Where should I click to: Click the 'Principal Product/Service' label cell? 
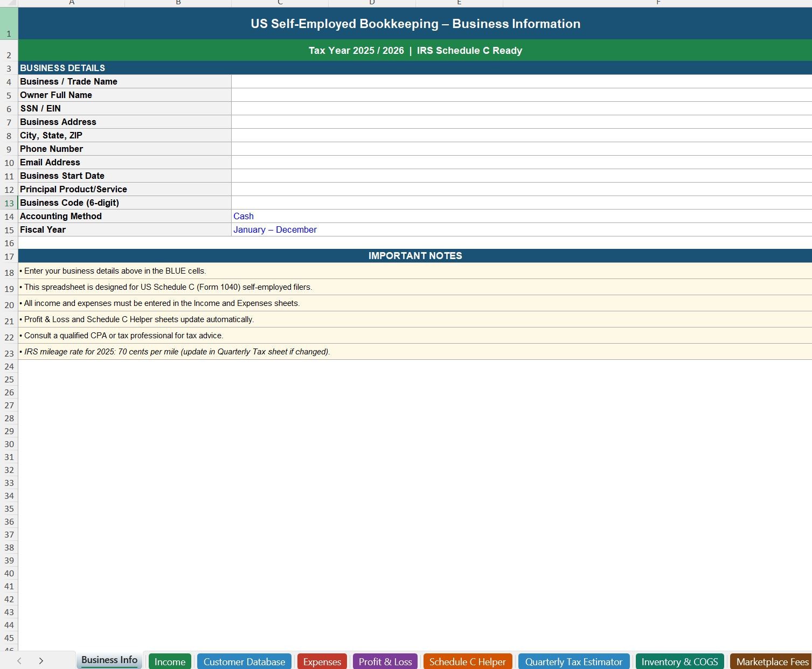click(124, 189)
